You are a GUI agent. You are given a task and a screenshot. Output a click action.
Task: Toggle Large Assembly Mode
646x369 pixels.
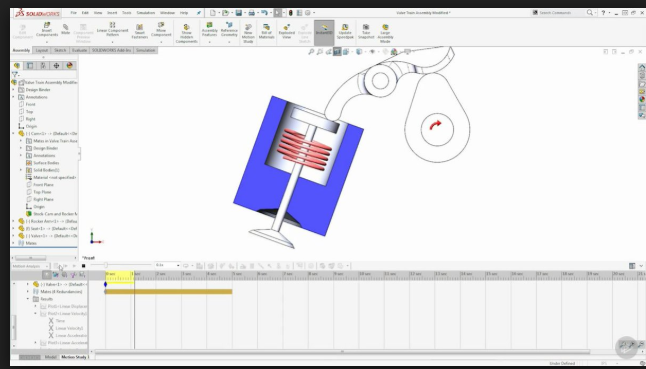pyautogui.click(x=385, y=33)
